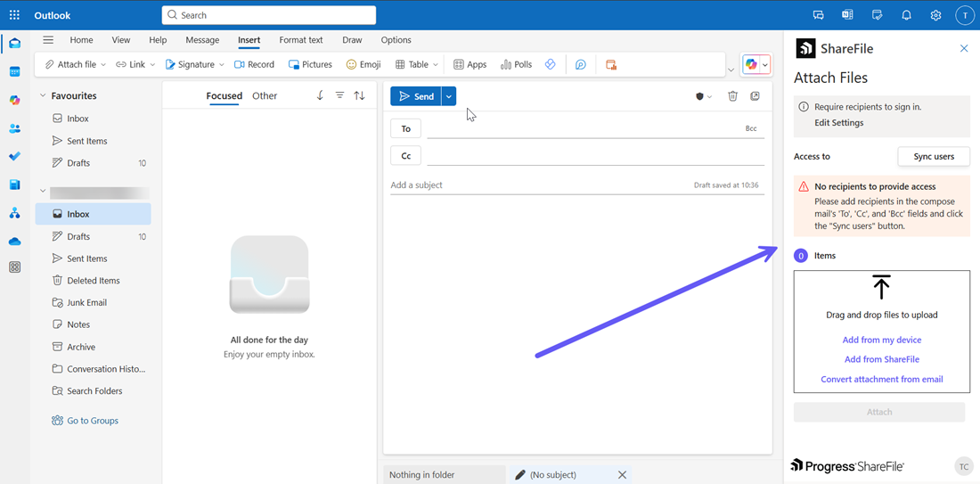This screenshot has width=980, height=484.
Task: Click the notifications bell icon
Action: 906,15
